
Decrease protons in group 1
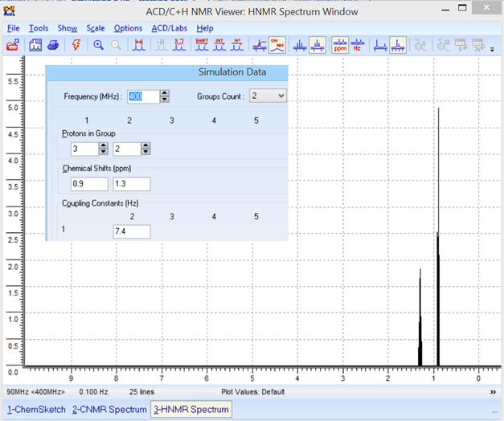103,152
